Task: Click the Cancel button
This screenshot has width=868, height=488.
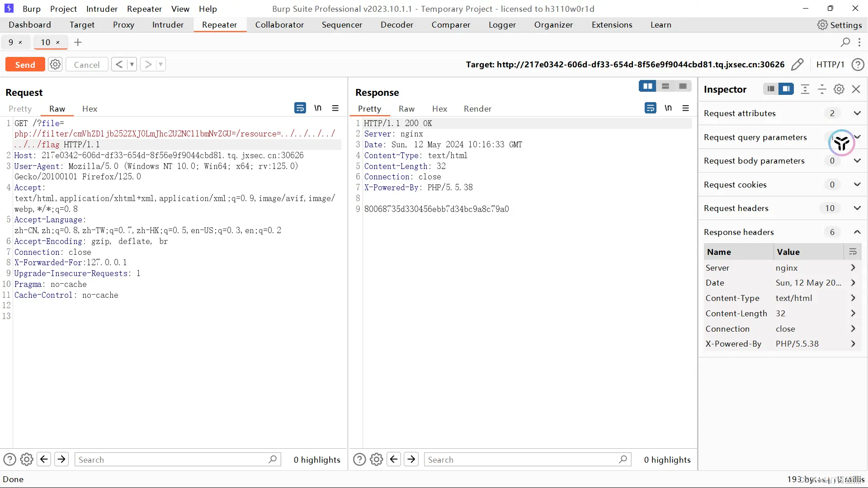Action: tap(87, 65)
